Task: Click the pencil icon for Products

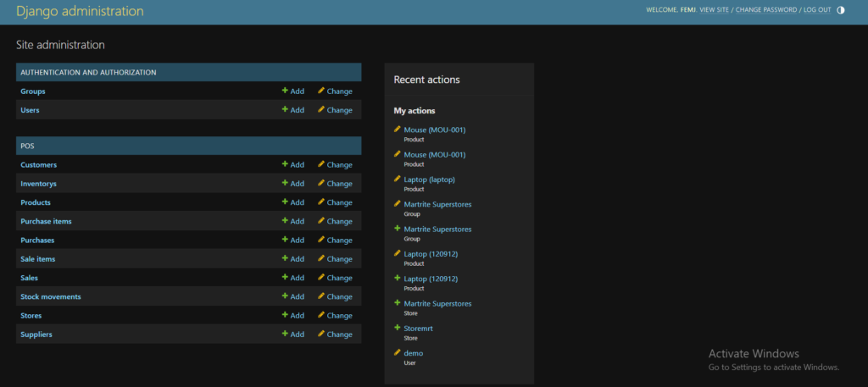Action: click(321, 202)
